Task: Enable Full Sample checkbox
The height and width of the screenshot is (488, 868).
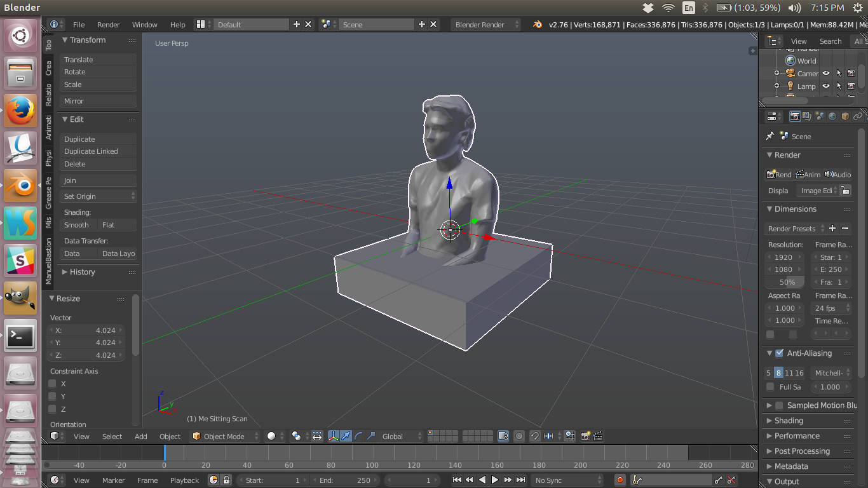Action: tap(770, 386)
